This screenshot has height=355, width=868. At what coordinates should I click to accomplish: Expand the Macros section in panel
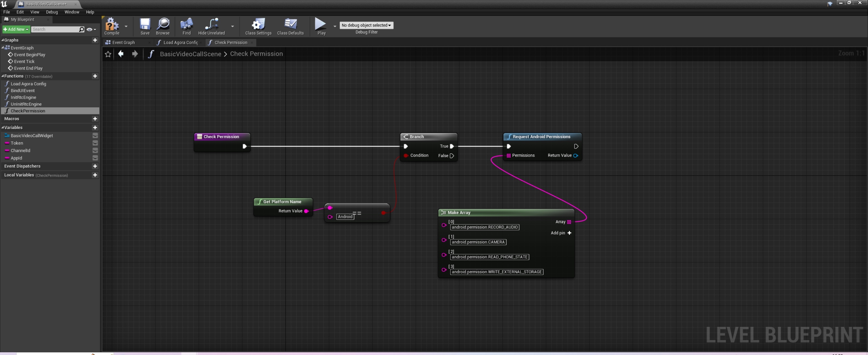12,118
